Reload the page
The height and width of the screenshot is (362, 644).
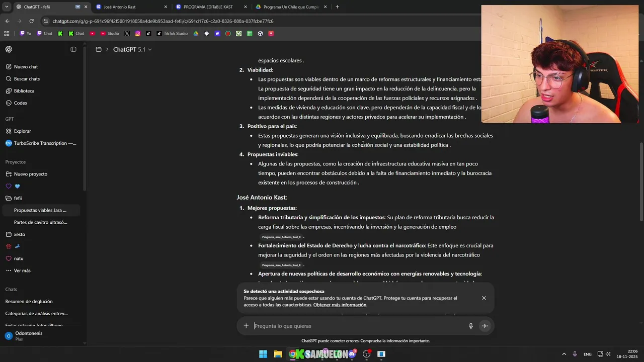32,21
